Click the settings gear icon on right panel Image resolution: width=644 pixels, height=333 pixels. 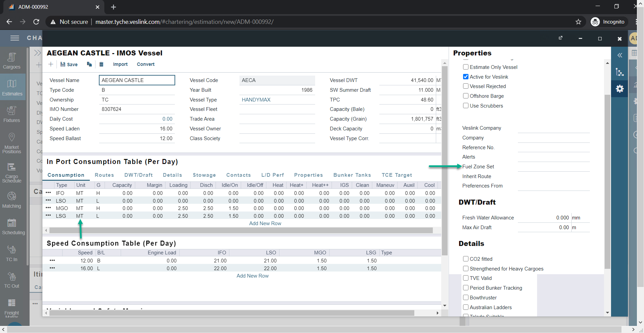tap(619, 89)
